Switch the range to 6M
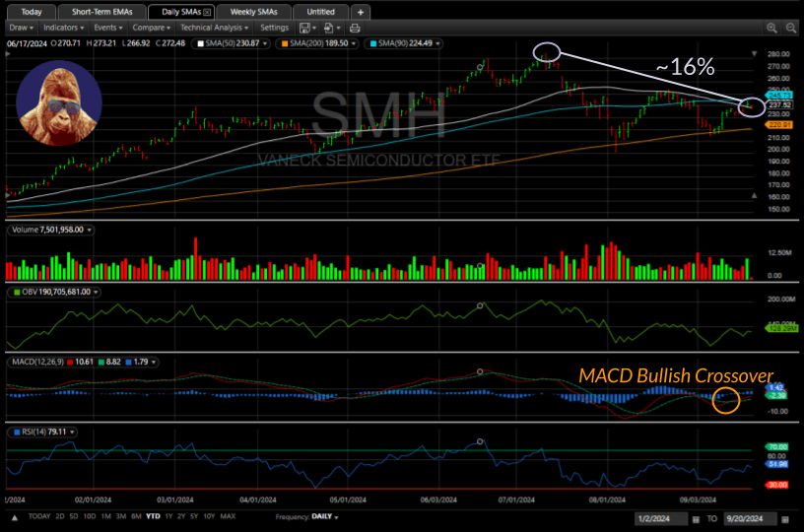This screenshot has height=532, width=804. 137,516
